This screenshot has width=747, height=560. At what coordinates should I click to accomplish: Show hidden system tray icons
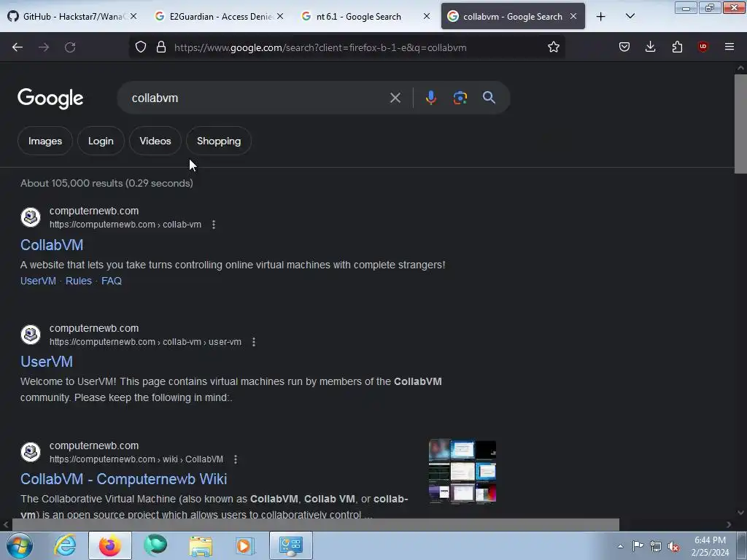pyautogui.click(x=620, y=546)
